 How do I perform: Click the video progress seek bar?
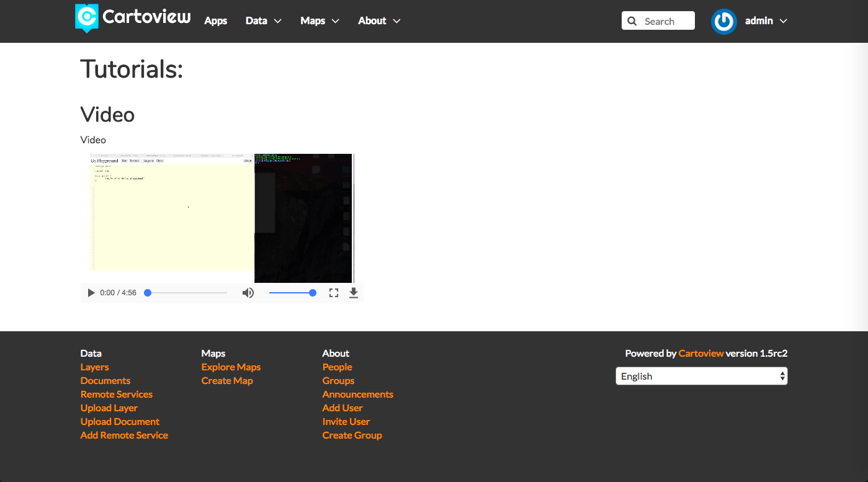tap(187, 293)
